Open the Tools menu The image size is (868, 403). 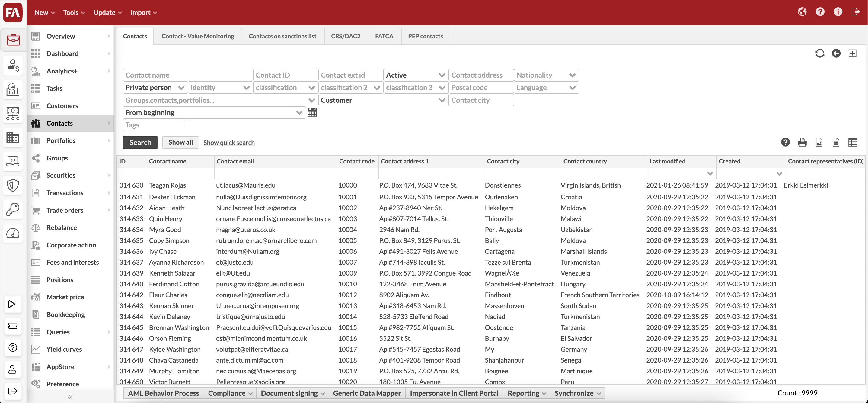[x=74, y=12]
